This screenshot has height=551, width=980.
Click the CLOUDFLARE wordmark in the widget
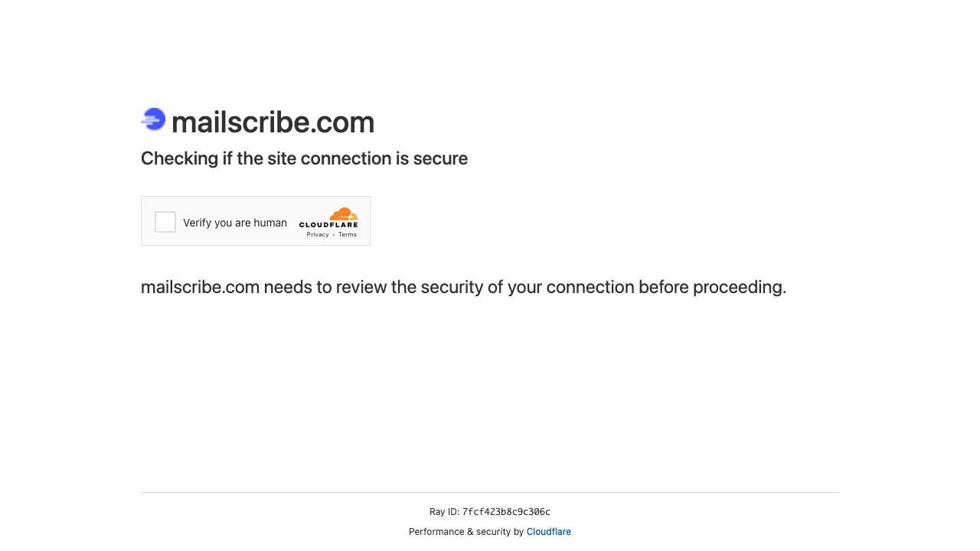[x=328, y=225]
